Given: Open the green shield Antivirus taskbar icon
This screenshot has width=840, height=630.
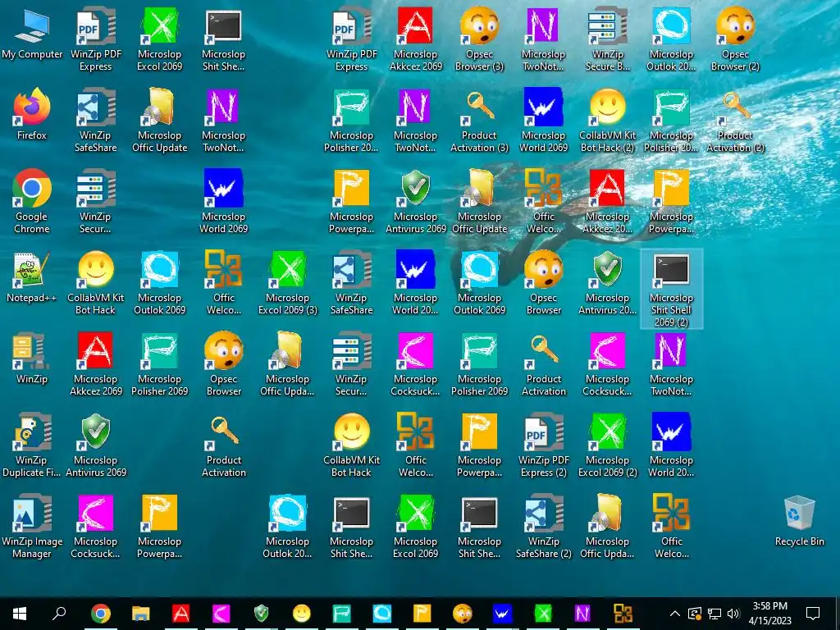Looking at the screenshot, I should click(261, 614).
